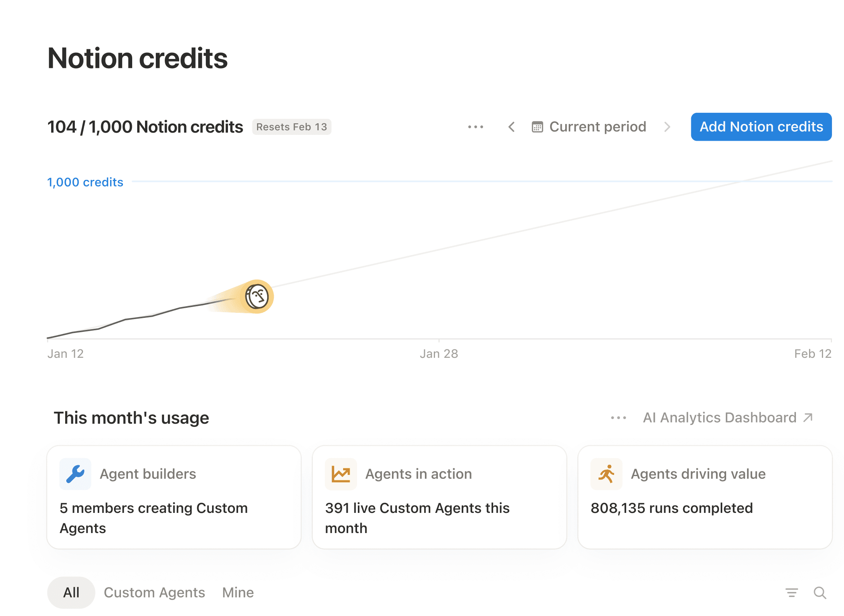Click the calendar icon next to Current period
The image size is (844, 616).
(537, 127)
